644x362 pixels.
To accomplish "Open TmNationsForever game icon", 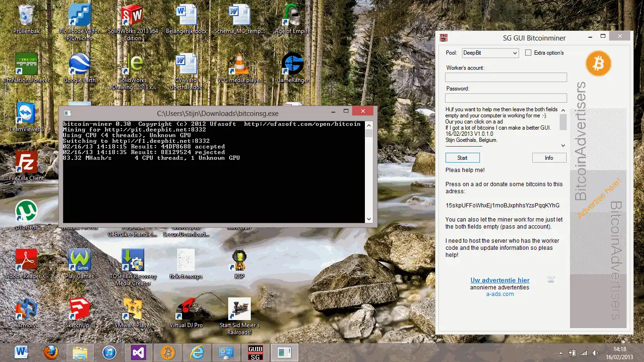I will pos(26,68).
